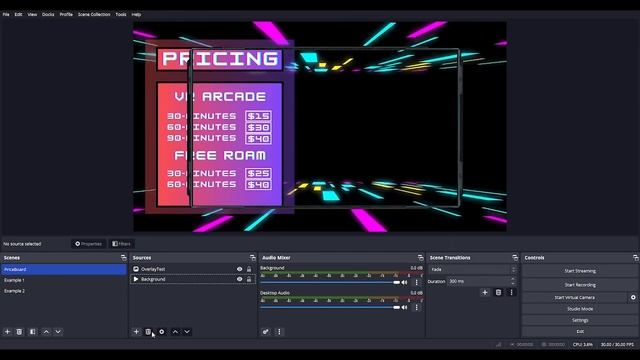Open Background audio track options menu

[416, 282]
